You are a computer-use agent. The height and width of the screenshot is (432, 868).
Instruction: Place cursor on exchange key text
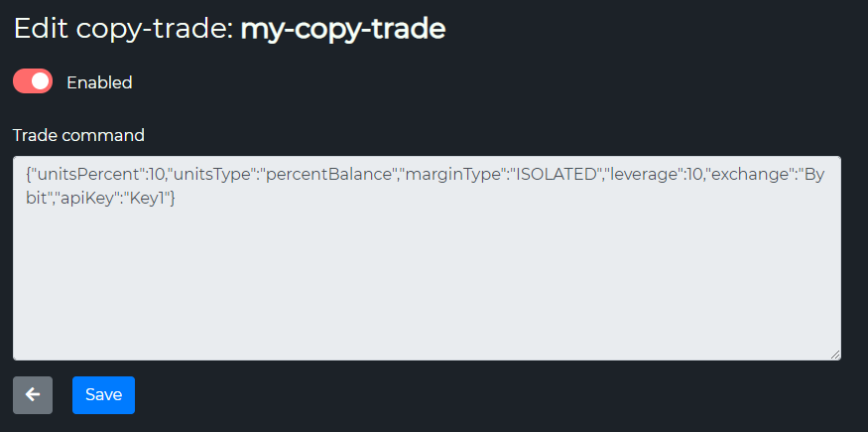pyautogui.click(x=757, y=176)
